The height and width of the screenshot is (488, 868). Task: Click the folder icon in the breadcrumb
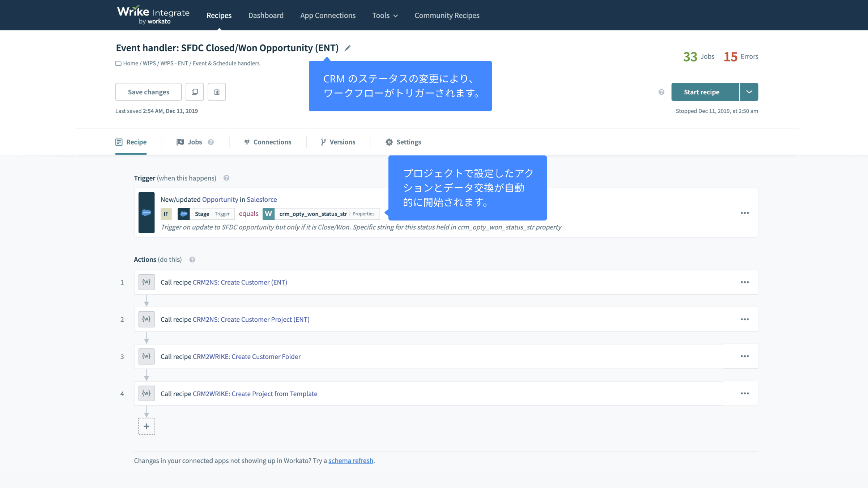(118, 63)
